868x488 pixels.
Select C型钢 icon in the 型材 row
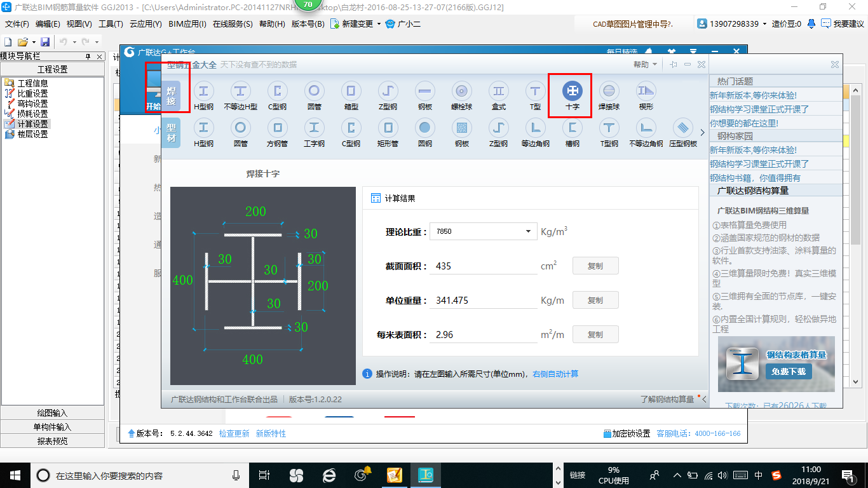coord(351,128)
